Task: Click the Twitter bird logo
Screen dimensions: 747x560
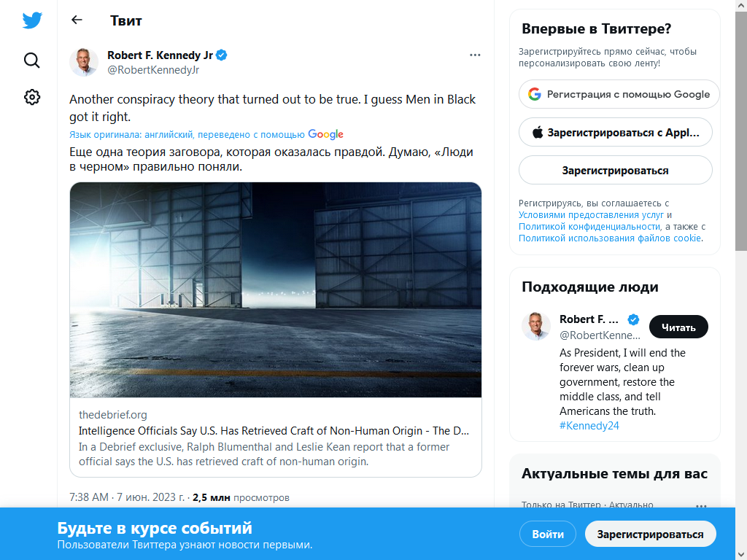Action: coord(32,20)
